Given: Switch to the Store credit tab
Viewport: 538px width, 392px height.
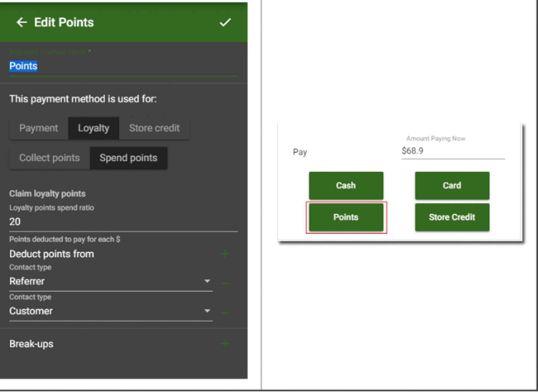Looking at the screenshot, I should pos(154,128).
